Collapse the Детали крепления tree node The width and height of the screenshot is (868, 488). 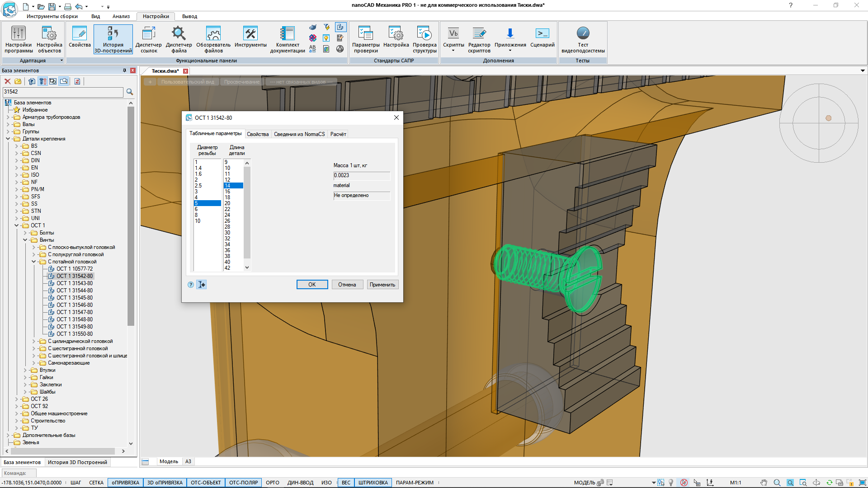click(8, 139)
